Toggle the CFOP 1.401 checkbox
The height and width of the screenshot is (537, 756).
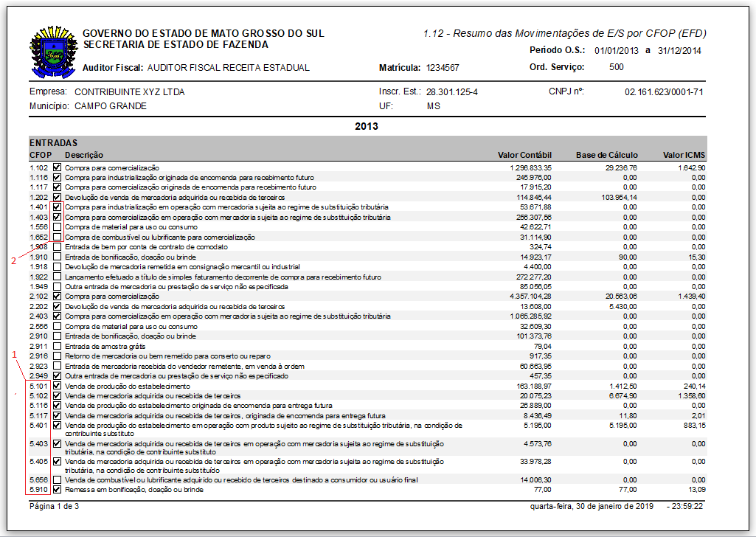[57, 207]
